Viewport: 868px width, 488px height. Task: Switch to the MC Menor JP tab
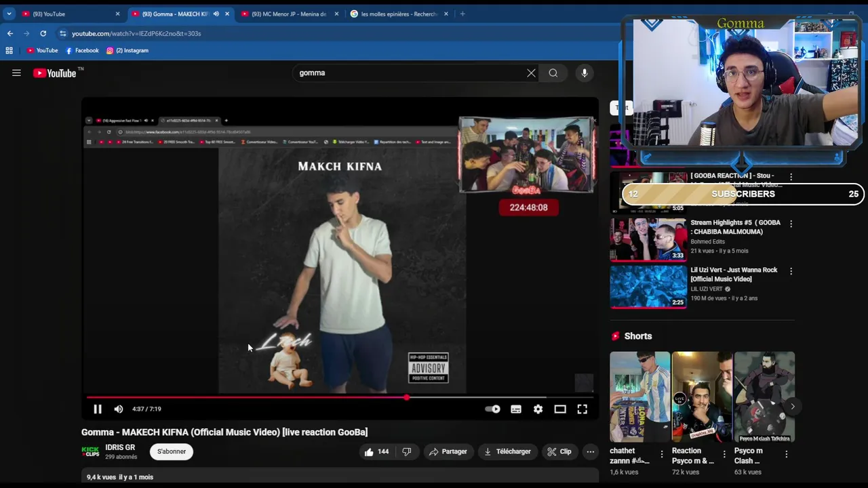coord(290,14)
